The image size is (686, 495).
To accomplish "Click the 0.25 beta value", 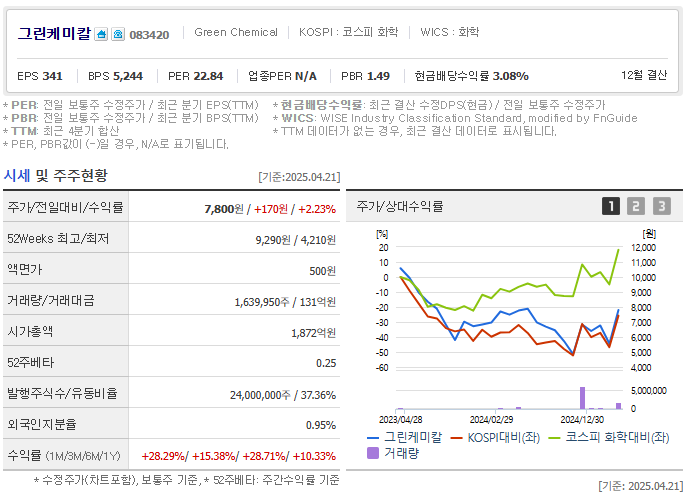I will click(x=326, y=363).
